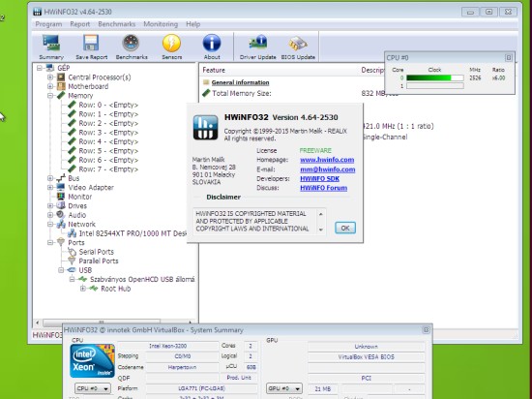Expand the Central Processor(s) node
Screen dimensions: 532x399
point(50,77)
